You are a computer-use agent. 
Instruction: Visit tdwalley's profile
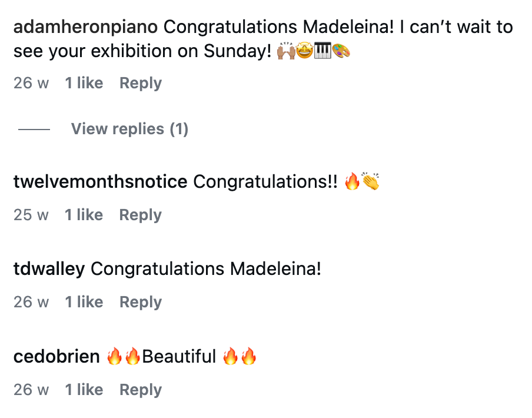pos(49,270)
